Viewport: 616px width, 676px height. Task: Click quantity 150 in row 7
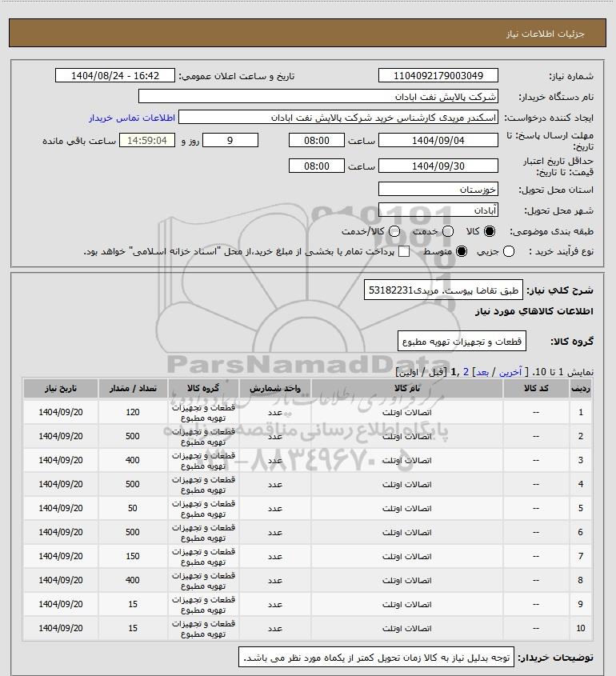(x=133, y=556)
